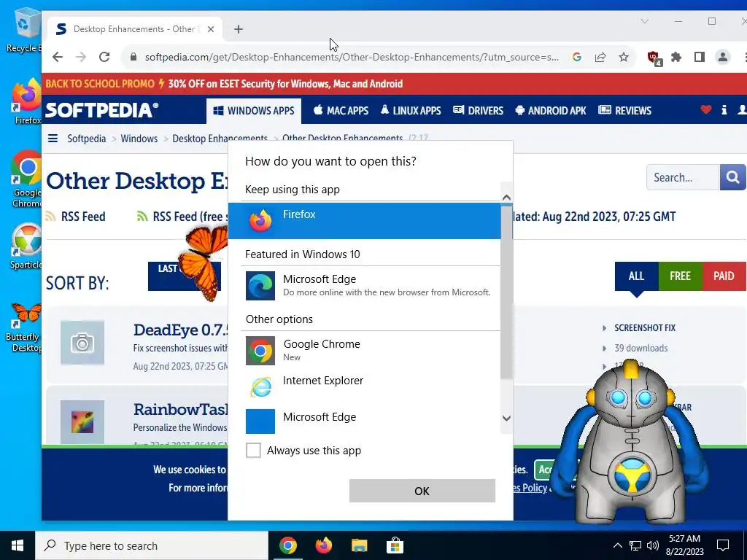Viewport: 747px width, 560px height.
Task: Submit search with magnifier button
Action: [732, 177]
